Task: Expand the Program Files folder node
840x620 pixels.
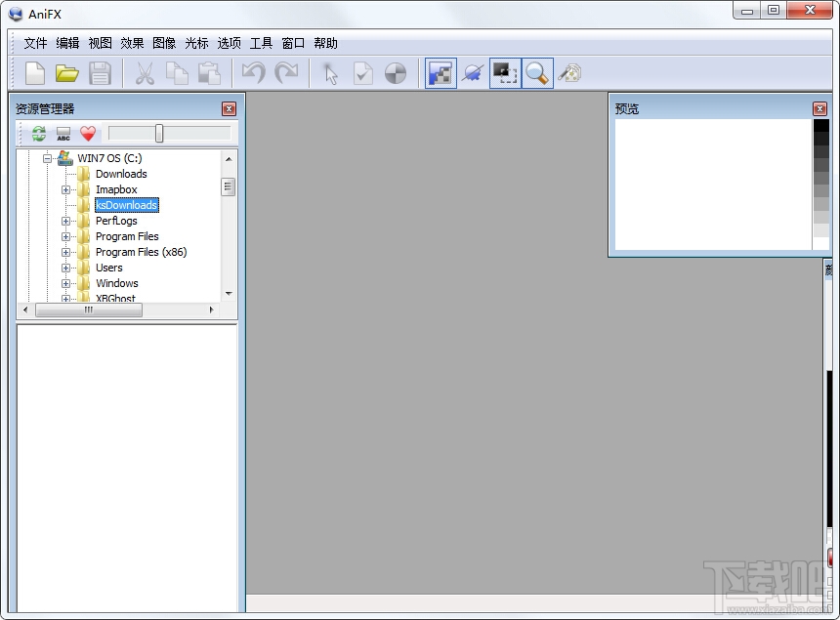Action: click(65, 236)
